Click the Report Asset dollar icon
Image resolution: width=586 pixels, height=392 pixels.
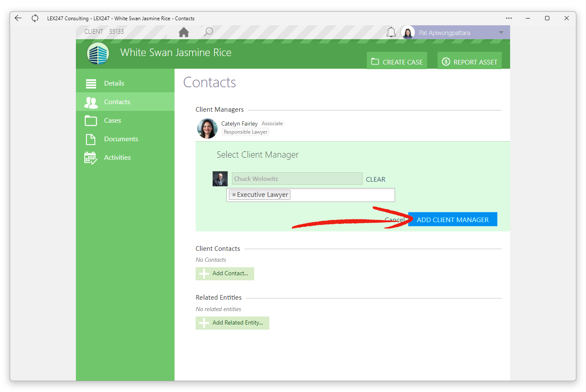[446, 62]
